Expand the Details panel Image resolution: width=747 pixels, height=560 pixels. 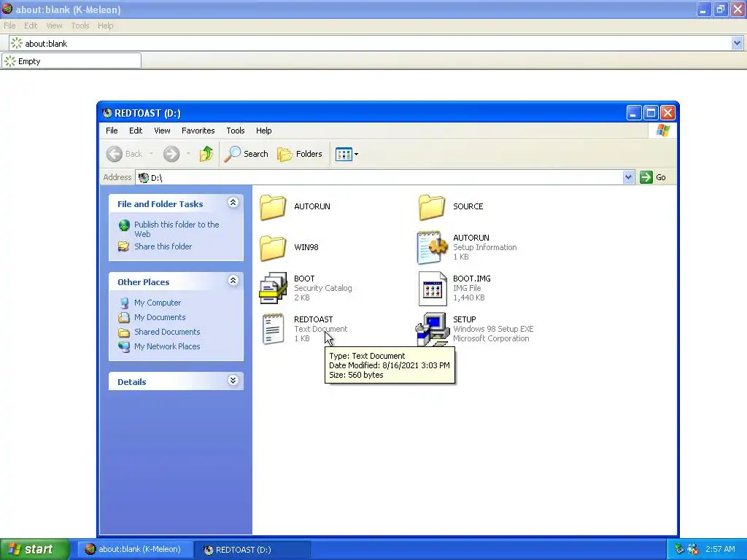tap(233, 381)
